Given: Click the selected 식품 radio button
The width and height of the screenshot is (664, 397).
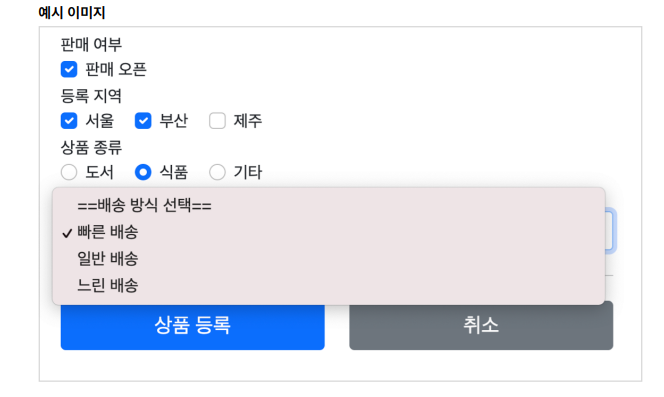Looking at the screenshot, I should pos(143,172).
